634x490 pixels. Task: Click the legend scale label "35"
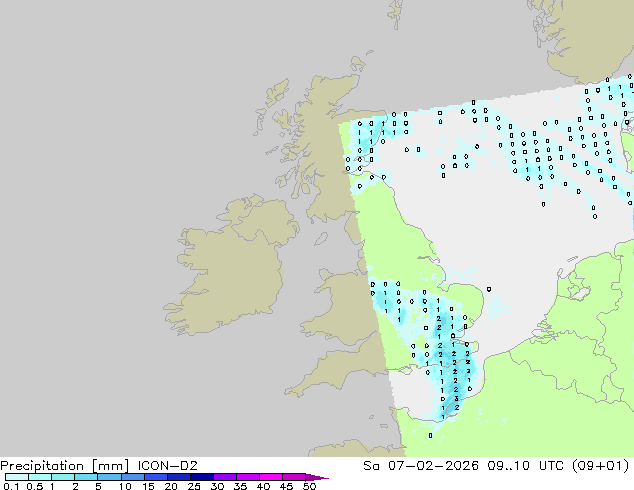click(240, 486)
